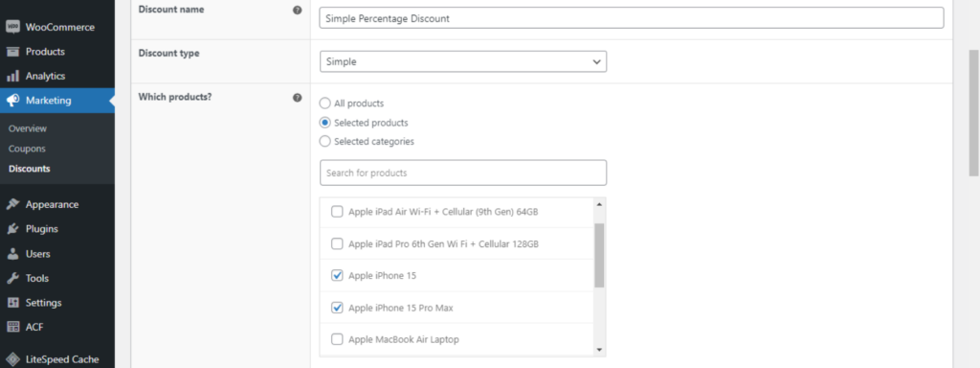Uncheck the Apple iPhone 15 checkbox
980x368 pixels.
337,275
